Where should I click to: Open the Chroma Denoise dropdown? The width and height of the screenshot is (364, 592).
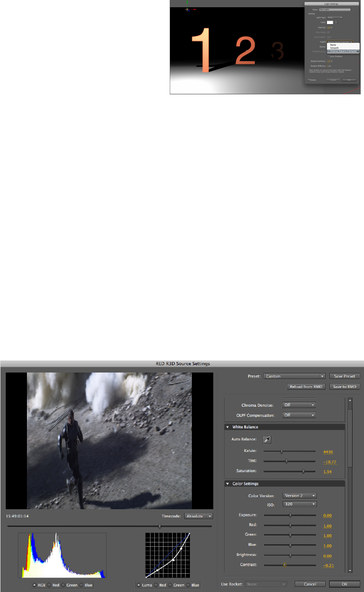point(299,405)
